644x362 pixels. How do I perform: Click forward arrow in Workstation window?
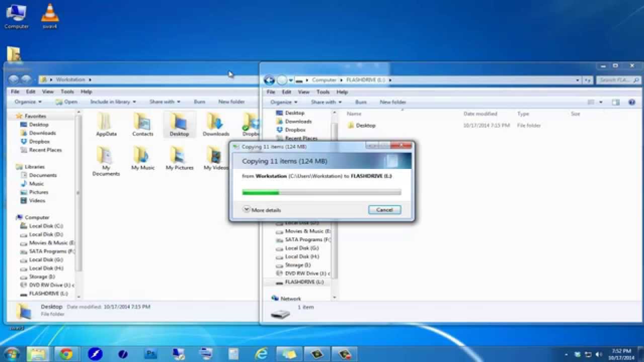pyautogui.click(x=26, y=79)
